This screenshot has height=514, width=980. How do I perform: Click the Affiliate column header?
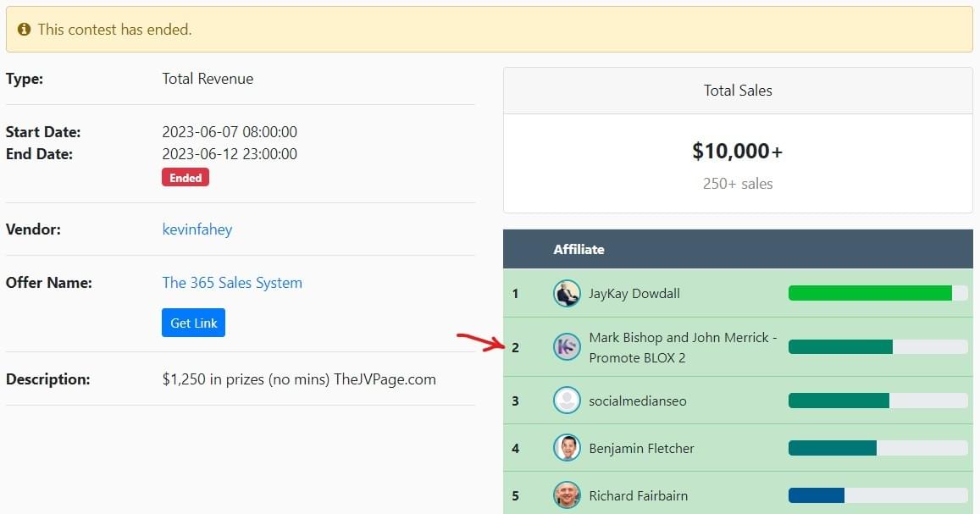(579, 249)
